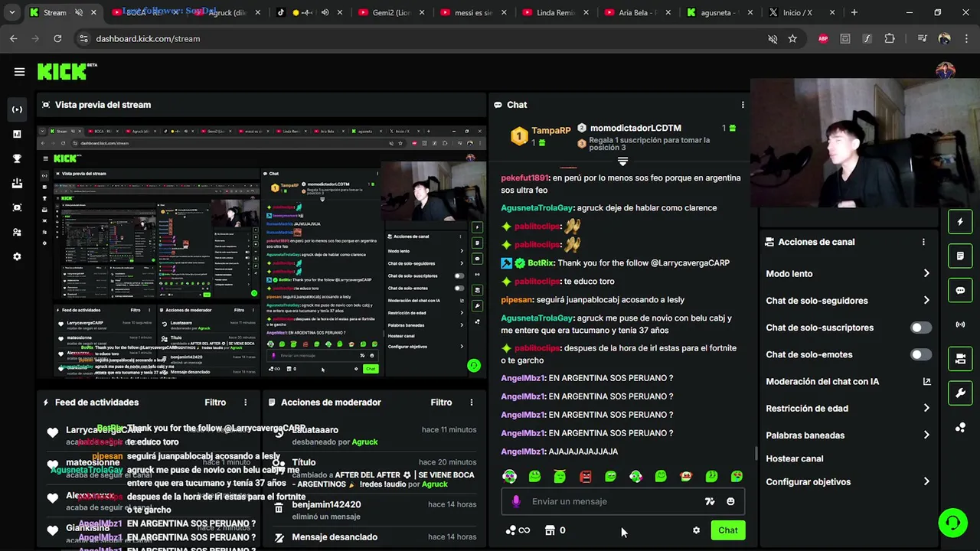Viewport: 980px width, 551px height.
Task: Bookmark the page with the star icon
Action: point(792,38)
